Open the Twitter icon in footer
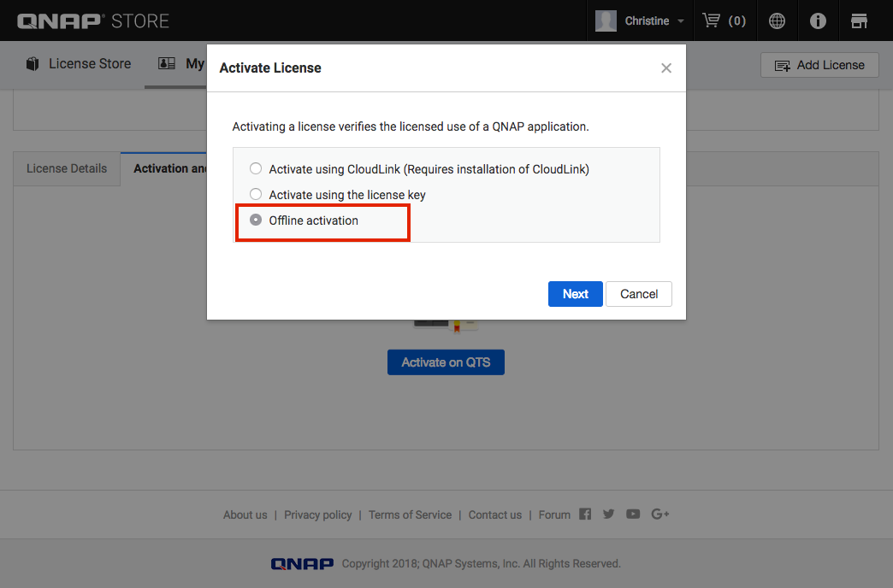The image size is (893, 588). (608, 514)
